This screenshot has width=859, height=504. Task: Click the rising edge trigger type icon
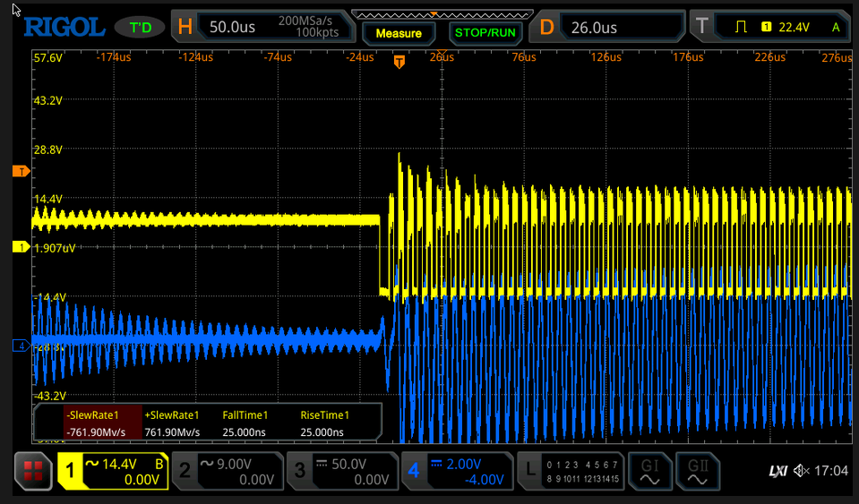pos(741,27)
